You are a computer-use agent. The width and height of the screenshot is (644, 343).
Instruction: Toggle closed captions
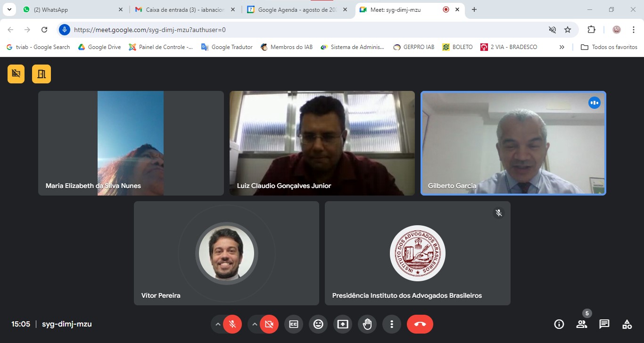pyautogui.click(x=294, y=324)
